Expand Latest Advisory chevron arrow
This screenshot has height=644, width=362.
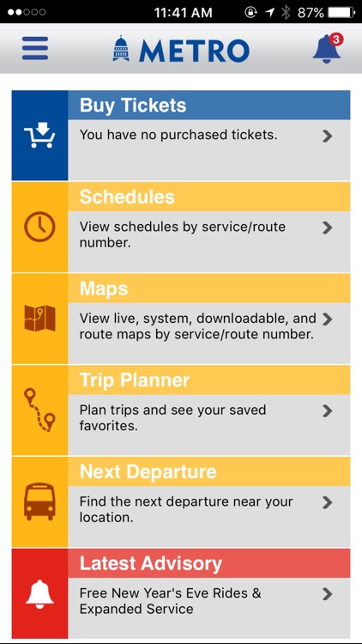tap(327, 594)
